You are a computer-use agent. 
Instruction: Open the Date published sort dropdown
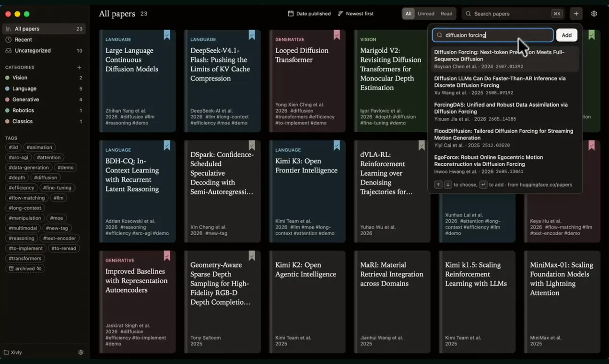point(309,14)
